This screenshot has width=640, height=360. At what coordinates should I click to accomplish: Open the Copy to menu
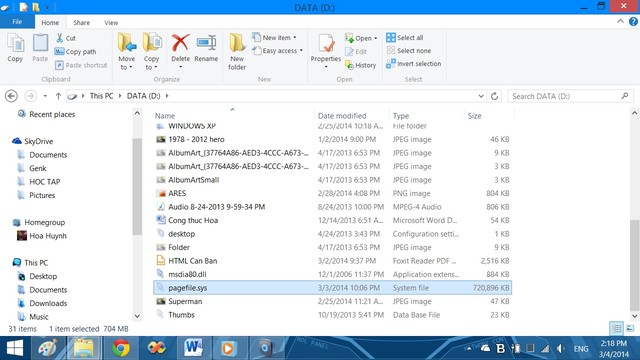pyautogui.click(x=151, y=51)
